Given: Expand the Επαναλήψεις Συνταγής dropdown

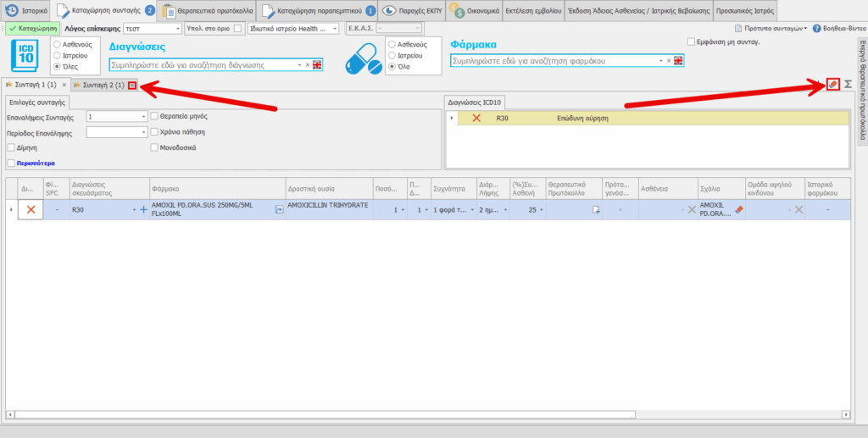Looking at the screenshot, I should 144,116.
